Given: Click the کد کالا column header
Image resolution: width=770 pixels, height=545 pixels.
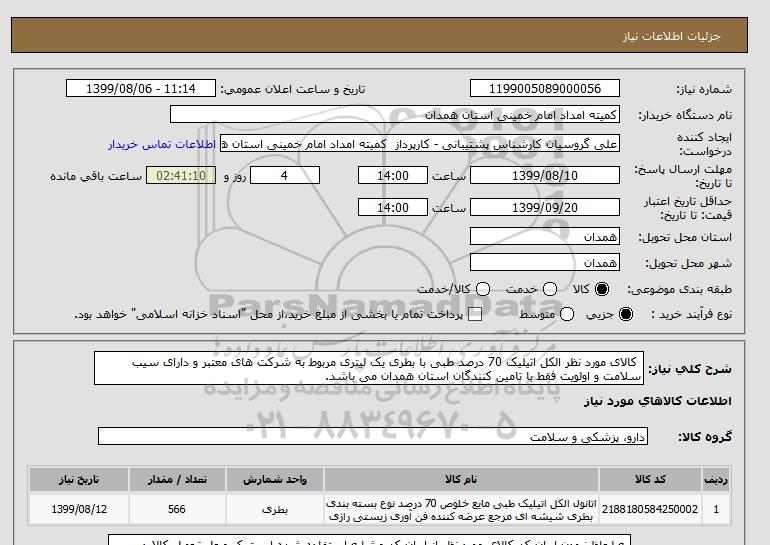Looking at the screenshot, I should [x=650, y=479].
